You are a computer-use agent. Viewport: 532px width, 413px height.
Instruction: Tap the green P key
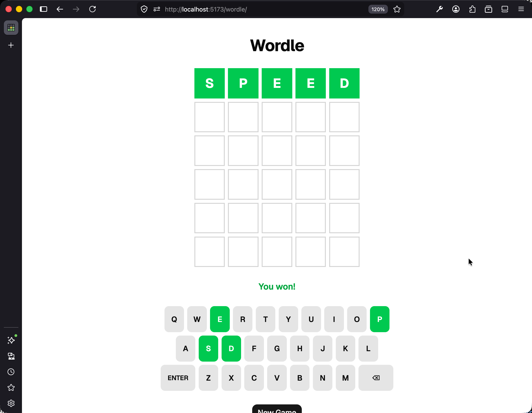[x=380, y=319]
